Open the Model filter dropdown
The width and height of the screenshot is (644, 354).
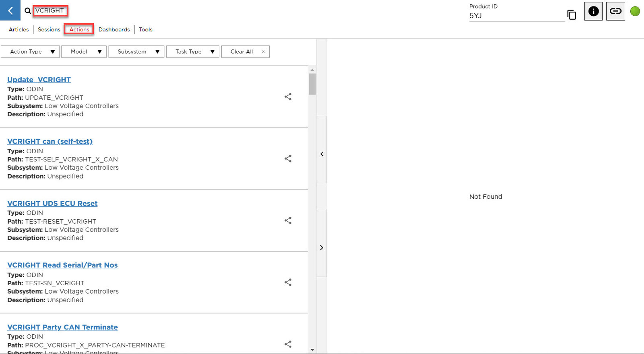click(84, 51)
